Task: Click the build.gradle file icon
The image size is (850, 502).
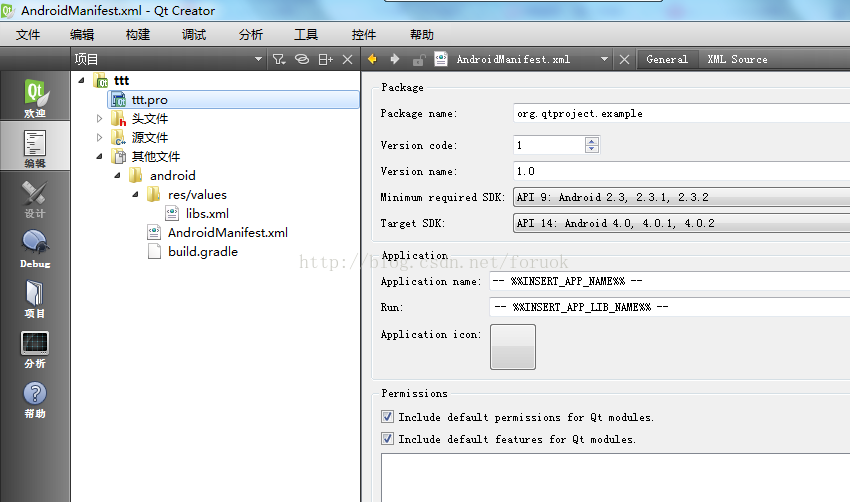Action: [154, 251]
